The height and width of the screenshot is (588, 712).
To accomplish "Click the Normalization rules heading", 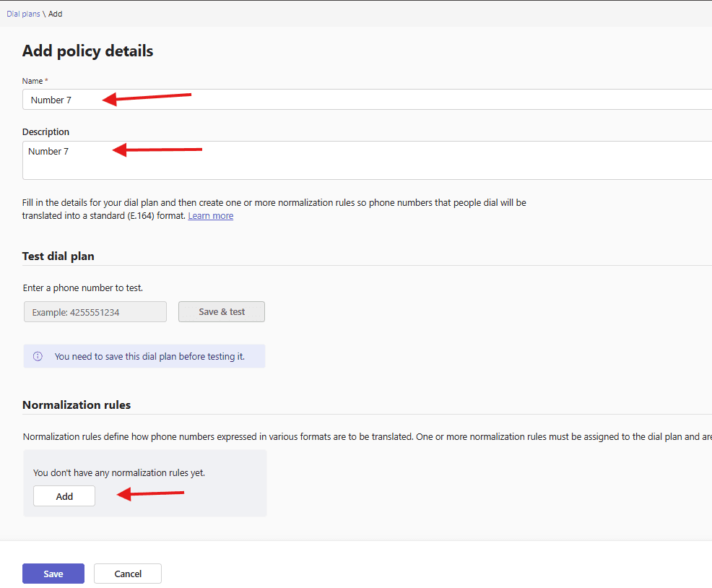I will point(77,405).
